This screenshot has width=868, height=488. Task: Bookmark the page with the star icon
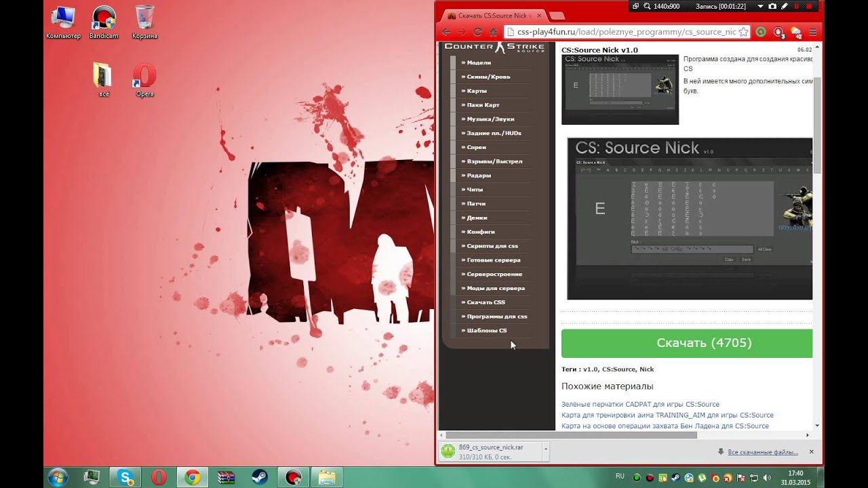pyautogui.click(x=743, y=32)
